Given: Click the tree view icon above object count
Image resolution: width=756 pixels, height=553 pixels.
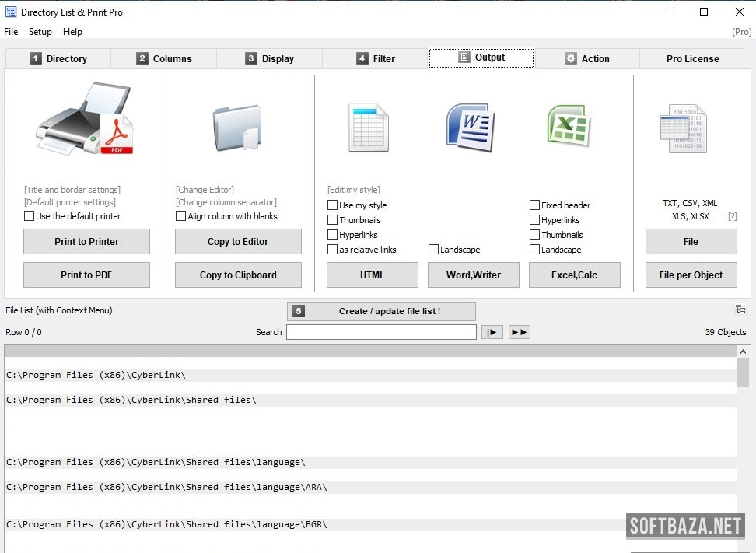Looking at the screenshot, I should pos(740,310).
